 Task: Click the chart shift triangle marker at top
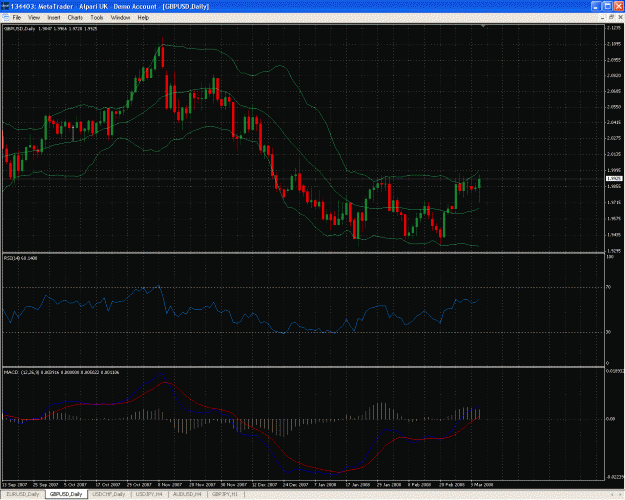(x=483, y=26)
